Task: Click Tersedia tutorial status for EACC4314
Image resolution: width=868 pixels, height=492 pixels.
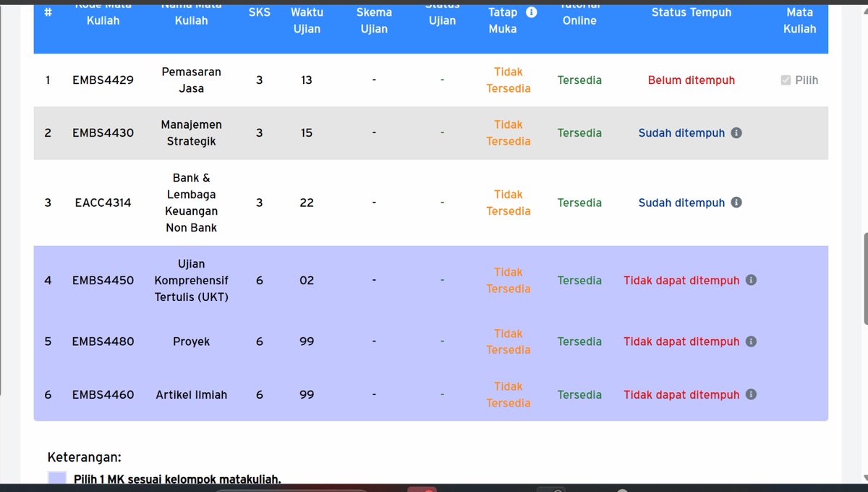Action: (x=579, y=203)
